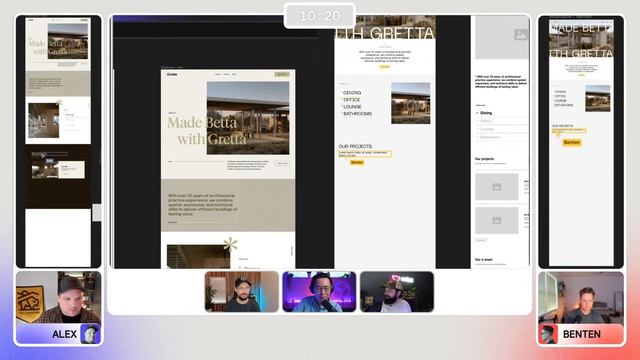Click the hero photo in Alex's preview panel

point(67,41)
